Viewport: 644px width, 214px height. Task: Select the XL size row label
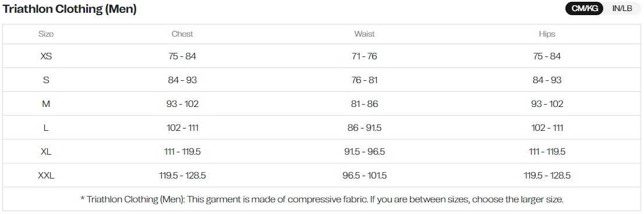46,152
